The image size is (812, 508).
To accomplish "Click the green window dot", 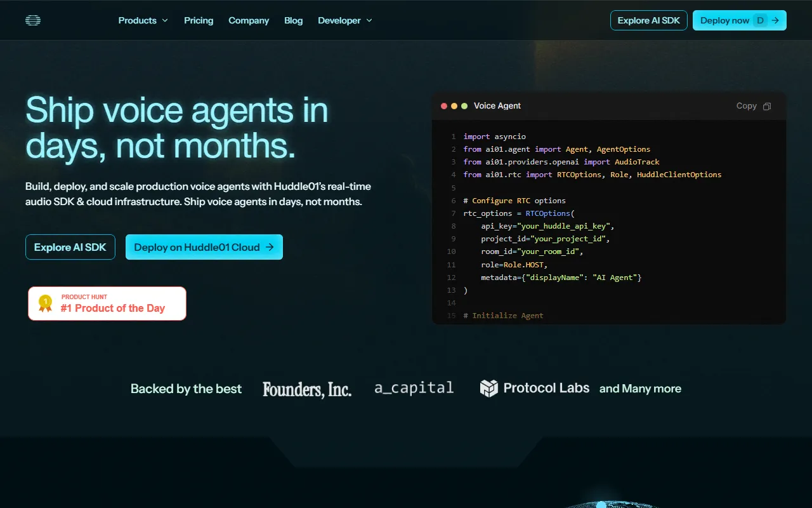I will pyautogui.click(x=464, y=106).
